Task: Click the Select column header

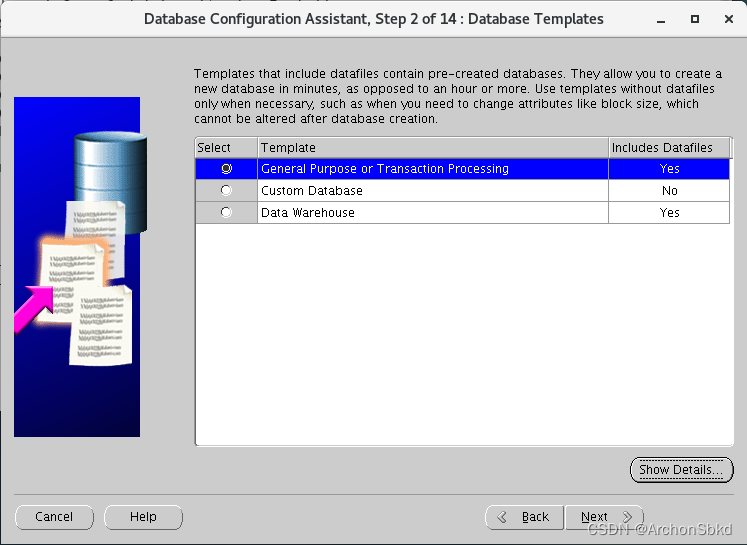Action: pyautogui.click(x=226, y=148)
